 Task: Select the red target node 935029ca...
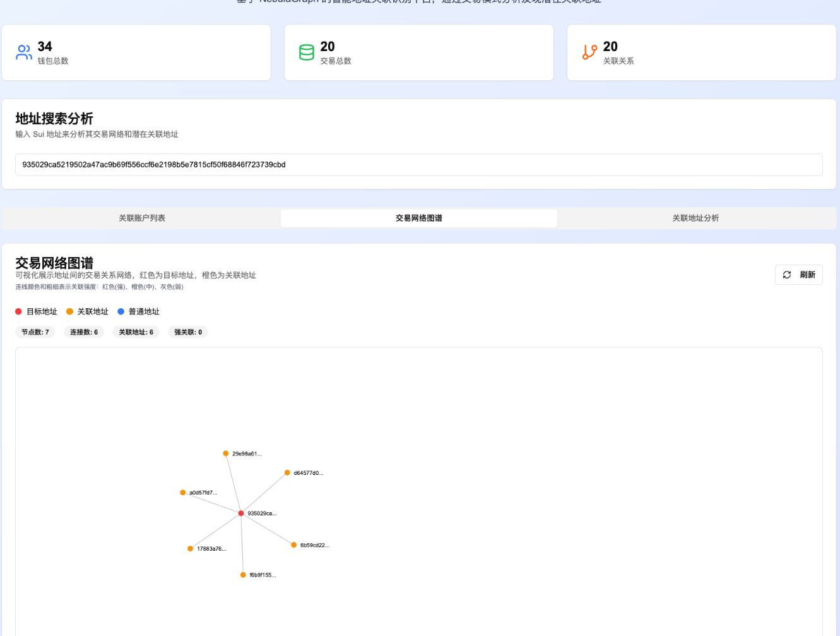pos(241,513)
